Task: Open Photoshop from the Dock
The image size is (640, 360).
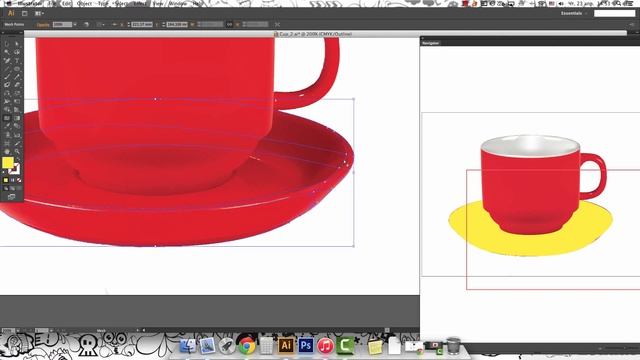Action: pos(305,346)
